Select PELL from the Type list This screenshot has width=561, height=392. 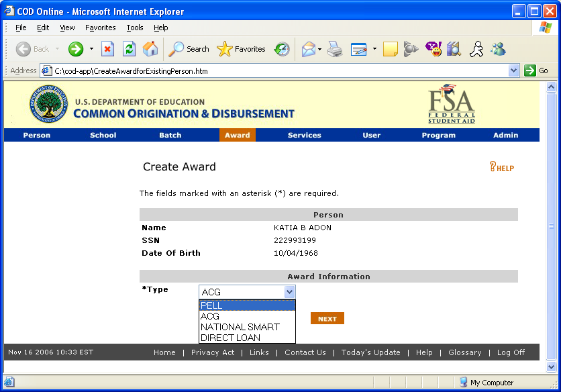[247, 305]
